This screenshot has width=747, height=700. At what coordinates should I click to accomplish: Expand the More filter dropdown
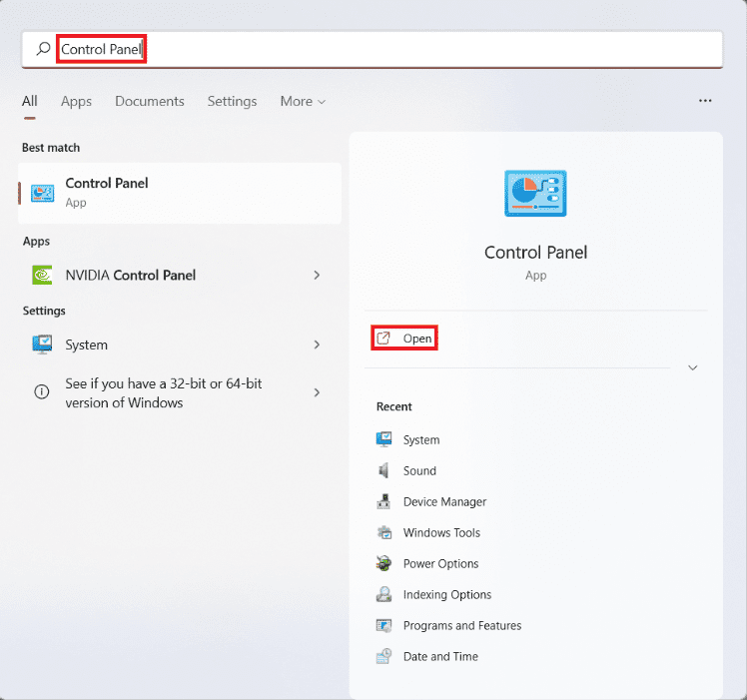click(303, 101)
